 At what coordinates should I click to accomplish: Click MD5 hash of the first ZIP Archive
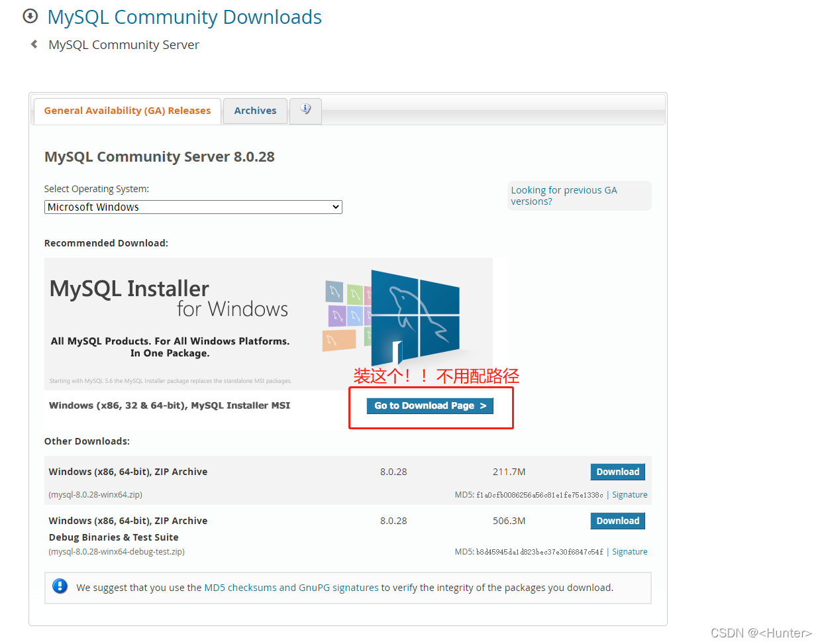click(539, 495)
